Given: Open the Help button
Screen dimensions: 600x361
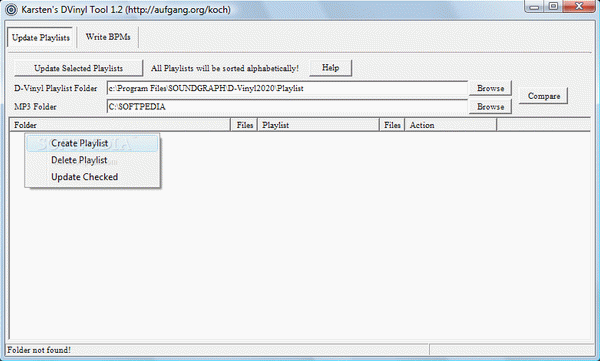Looking at the screenshot, I should click(331, 68).
